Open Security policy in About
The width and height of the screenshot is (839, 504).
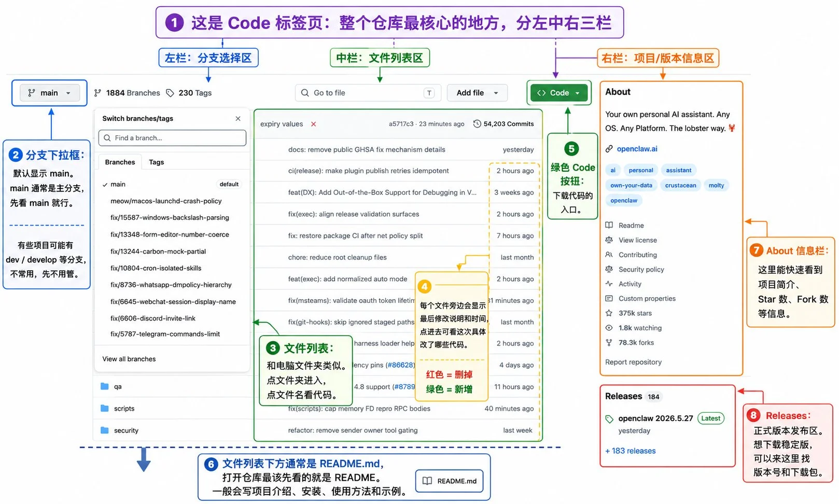pyautogui.click(x=641, y=269)
